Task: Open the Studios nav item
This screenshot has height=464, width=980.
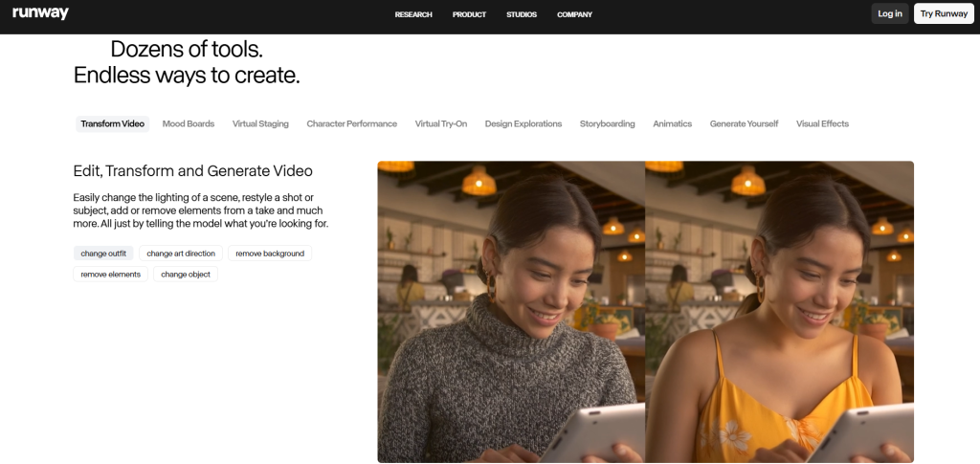Action: click(522, 14)
